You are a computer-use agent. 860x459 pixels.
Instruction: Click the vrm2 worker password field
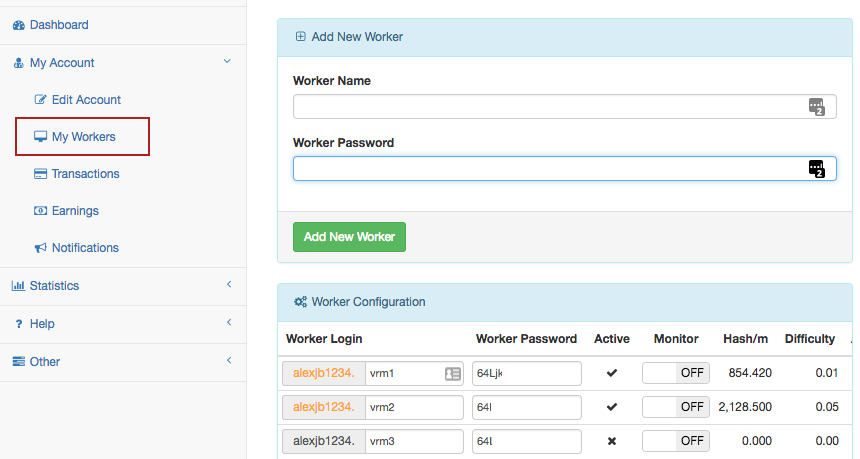[527, 407]
